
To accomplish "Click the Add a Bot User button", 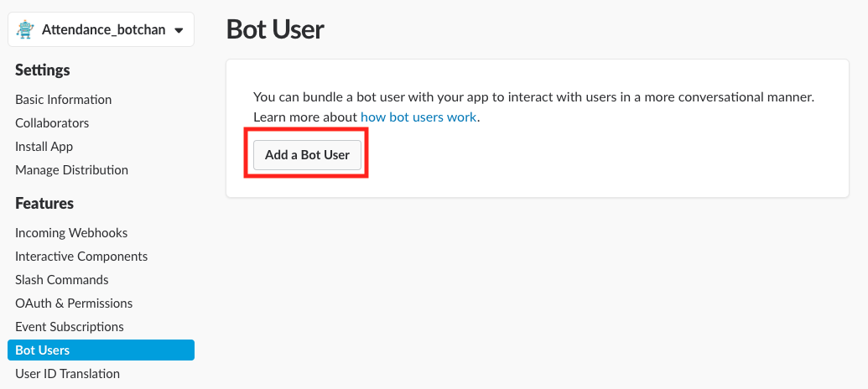I will coord(307,155).
